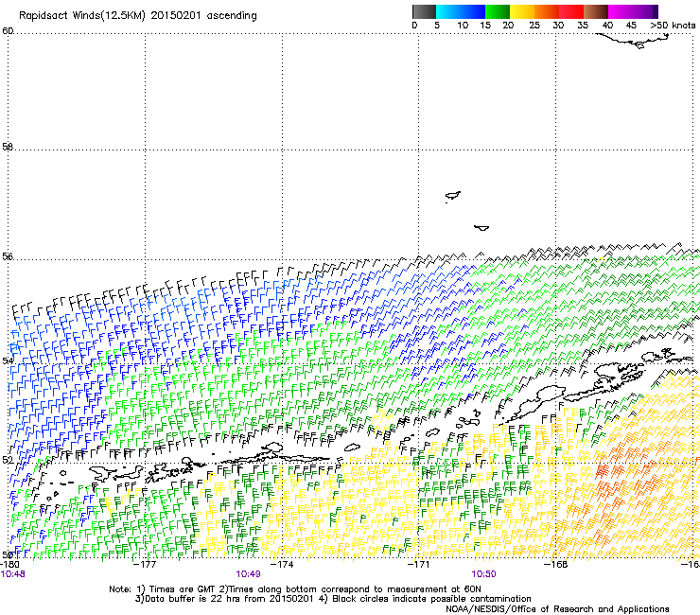
Task: Click the legend tick label 40
Action: pos(607,26)
